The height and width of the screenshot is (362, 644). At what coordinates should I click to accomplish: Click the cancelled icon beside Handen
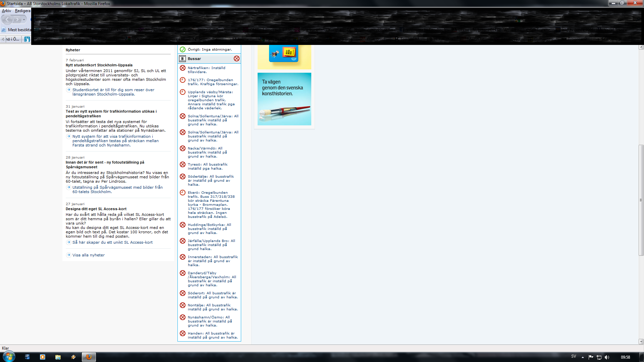coord(182,334)
